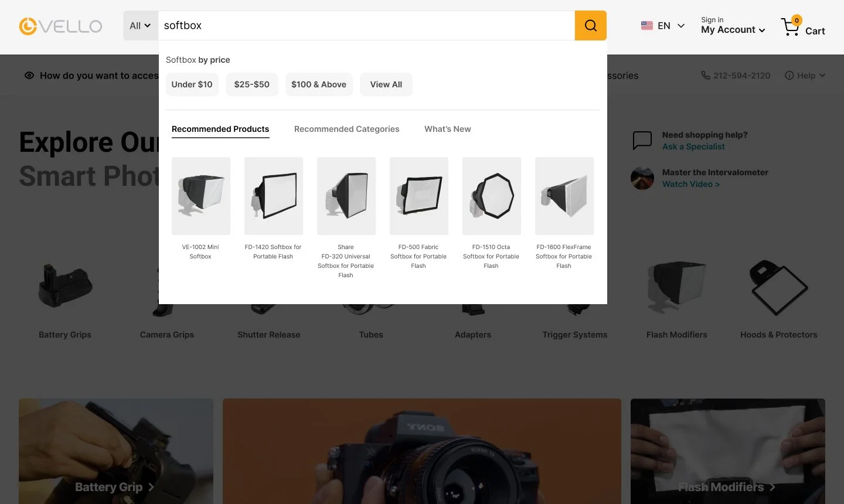Click the Trigger Systems category label
The width and height of the screenshot is (844, 504).
click(575, 335)
